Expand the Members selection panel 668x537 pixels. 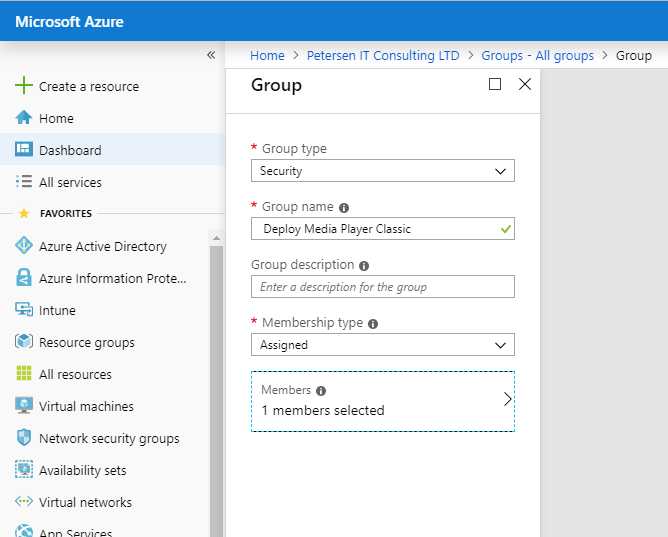(382, 401)
